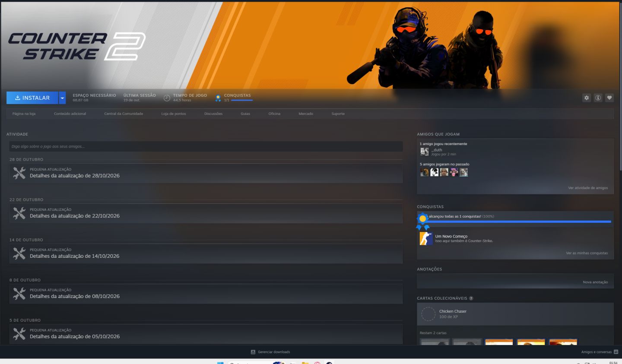Toggle favorite with the heart icon
Screen dimensions: 622x364
point(609,98)
